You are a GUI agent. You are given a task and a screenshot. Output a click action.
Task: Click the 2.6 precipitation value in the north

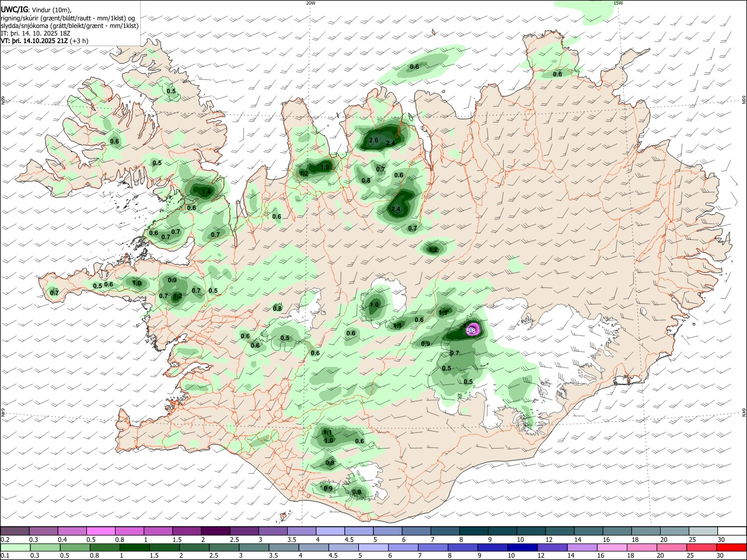[374, 141]
